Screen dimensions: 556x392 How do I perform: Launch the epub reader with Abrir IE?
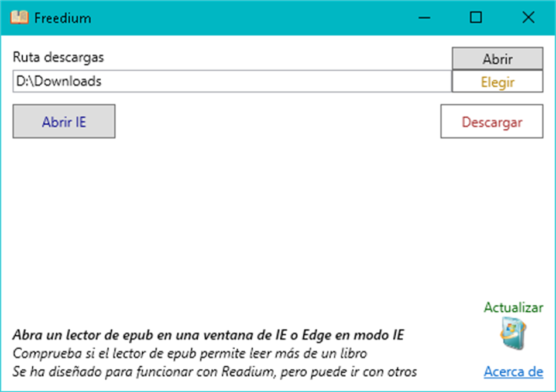64,121
